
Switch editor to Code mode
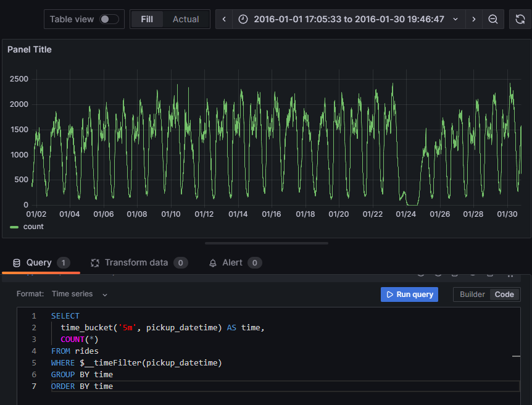504,294
